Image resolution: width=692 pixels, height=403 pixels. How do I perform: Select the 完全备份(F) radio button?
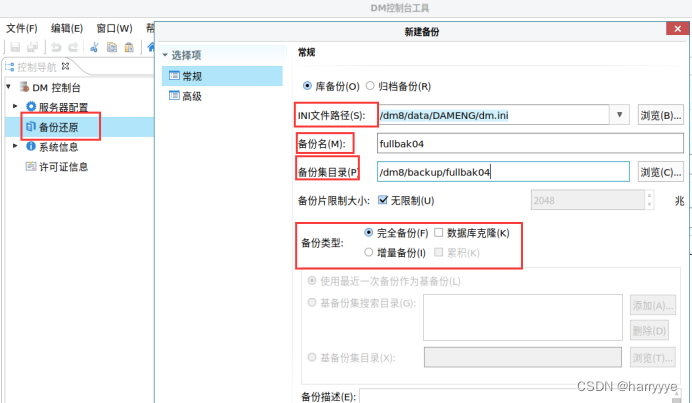[369, 232]
